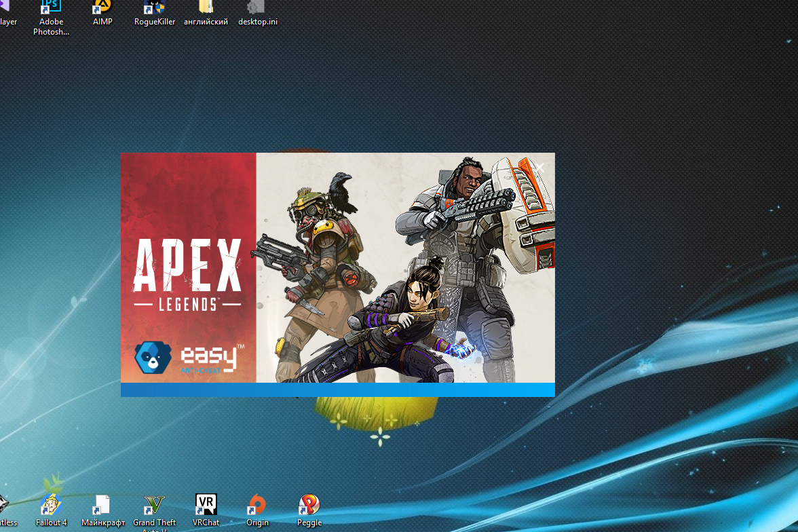
Task: Launch the Origin desktop shortcut
Action: pyautogui.click(x=258, y=510)
